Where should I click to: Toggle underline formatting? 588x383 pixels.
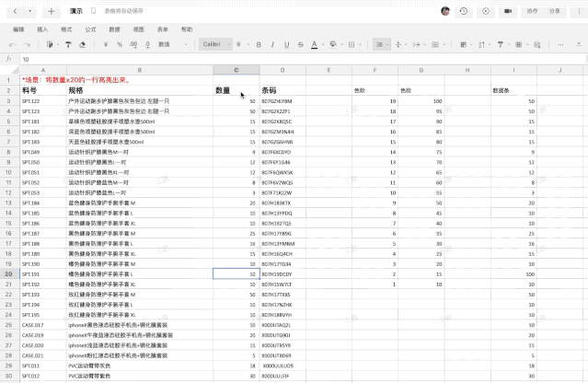286,44
